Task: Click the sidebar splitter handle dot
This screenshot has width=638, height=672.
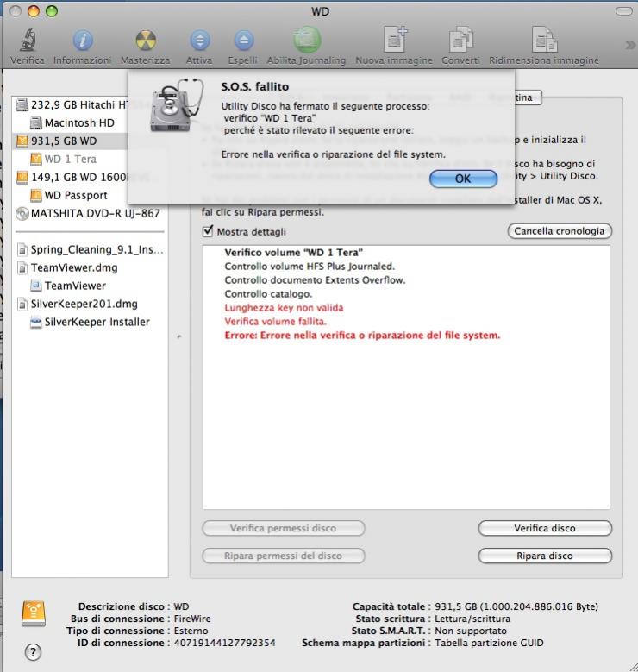Action: pyautogui.click(x=179, y=336)
